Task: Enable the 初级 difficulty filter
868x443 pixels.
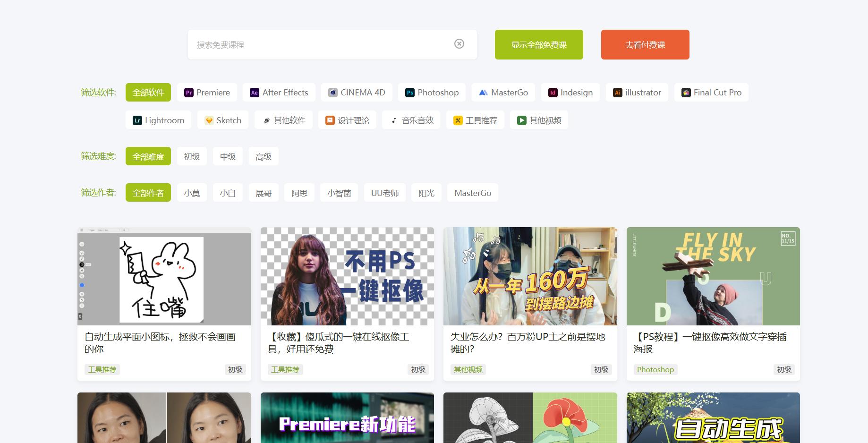Action: [x=192, y=156]
